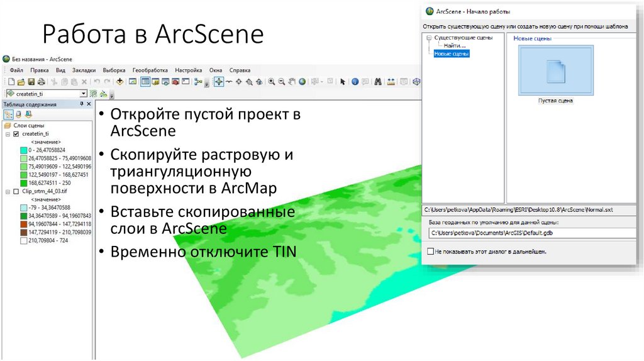The image size is (644, 361).
Task: Click the New scene document icon
Action: [11, 82]
